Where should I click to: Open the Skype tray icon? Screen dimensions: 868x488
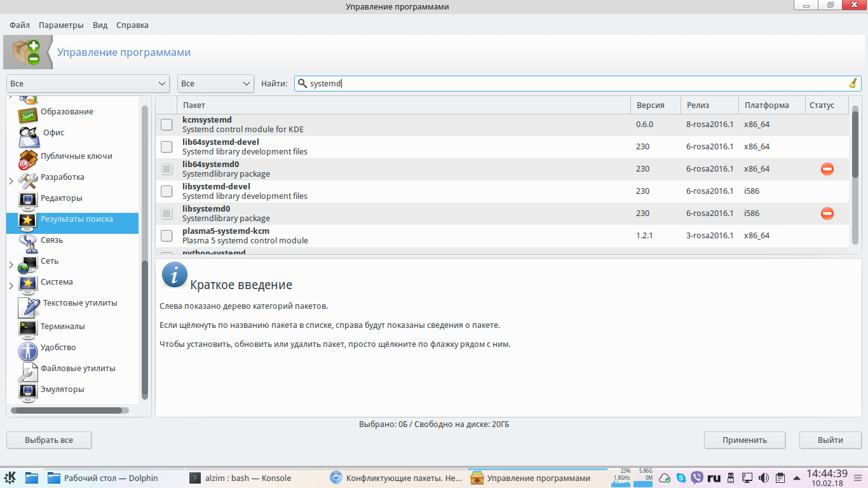coord(681,478)
